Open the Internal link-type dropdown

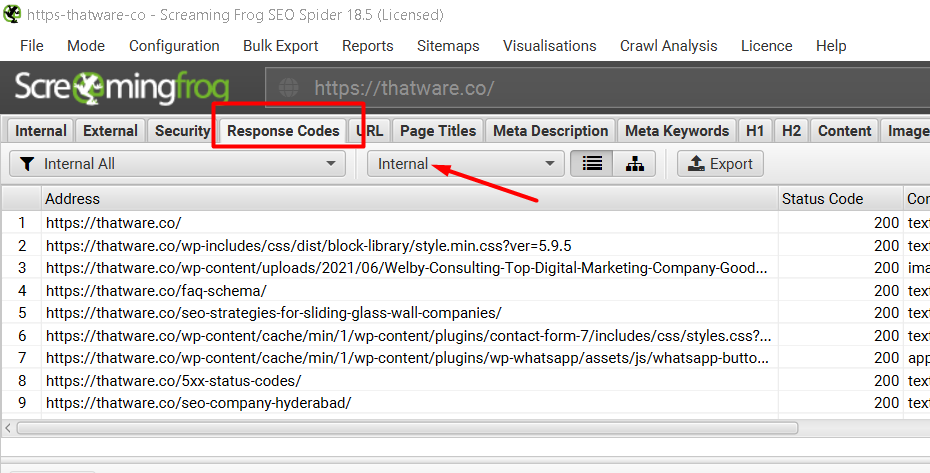[465, 164]
